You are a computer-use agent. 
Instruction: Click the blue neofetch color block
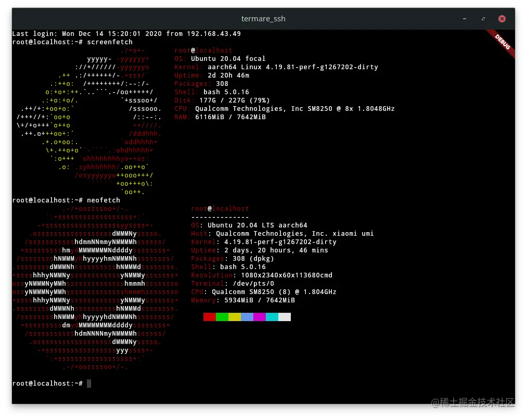[x=247, y=317]
